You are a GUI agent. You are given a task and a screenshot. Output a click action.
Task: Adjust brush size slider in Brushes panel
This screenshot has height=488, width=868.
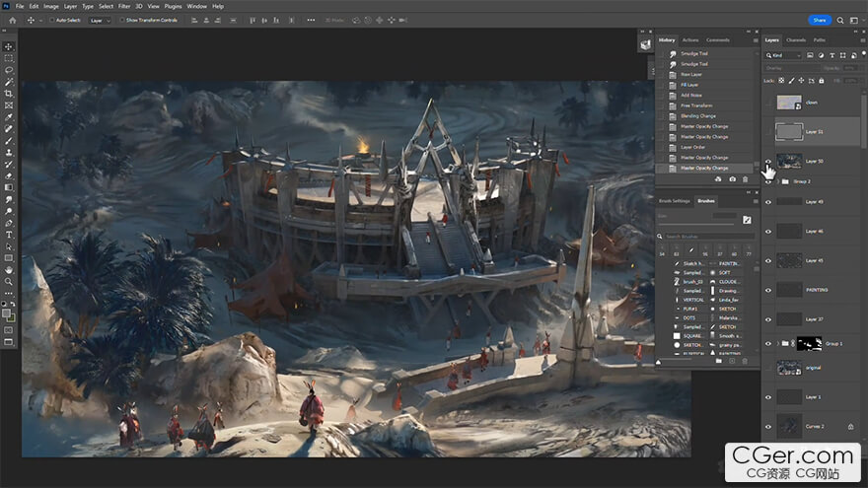pos(696,224)
